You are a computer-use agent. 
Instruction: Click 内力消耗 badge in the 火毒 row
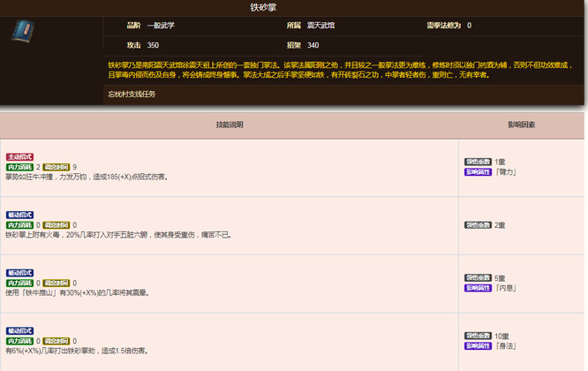click(20, 225)
